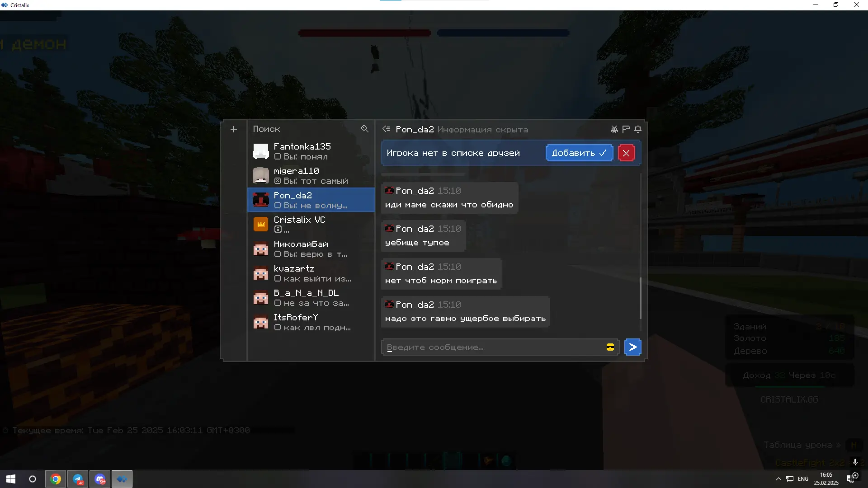Click the bug report icon in chat header
868x488 pixels.
coord(614,129)
